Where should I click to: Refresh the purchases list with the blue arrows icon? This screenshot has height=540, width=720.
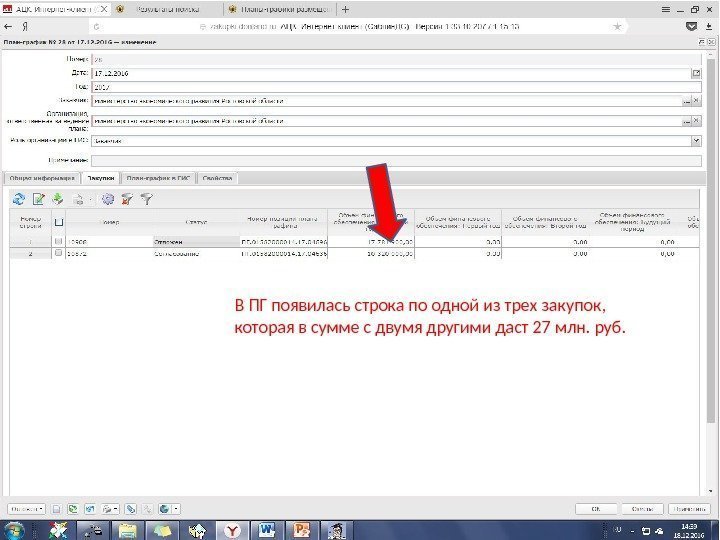(x=19, y=199)
